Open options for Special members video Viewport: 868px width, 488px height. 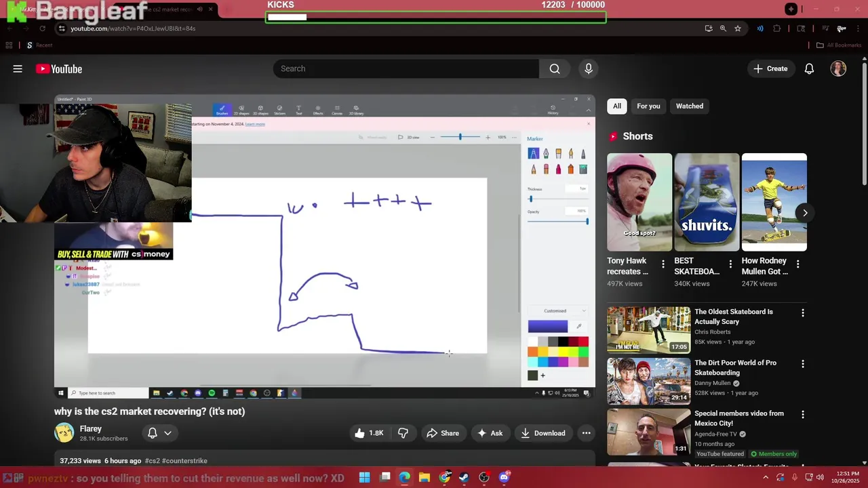[803, 414]
